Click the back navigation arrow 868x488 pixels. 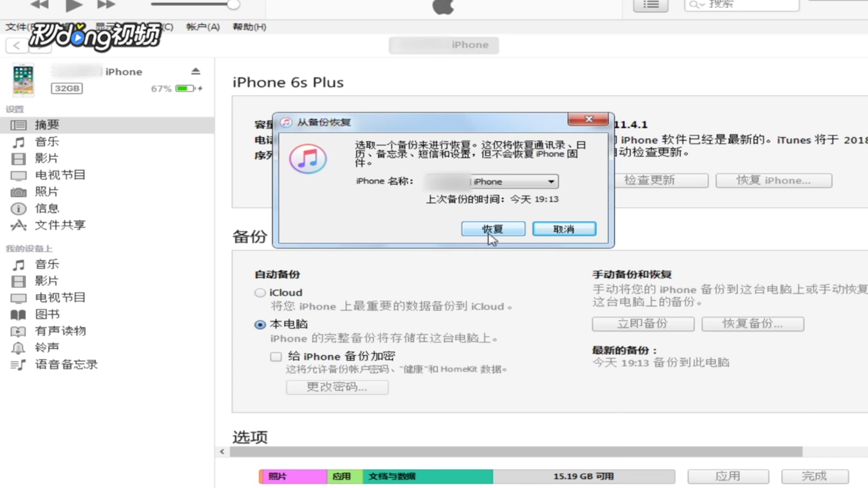17,46
